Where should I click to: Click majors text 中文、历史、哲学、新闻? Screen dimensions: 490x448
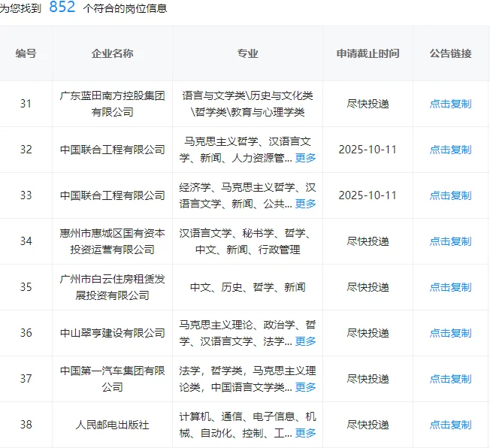coord(247,287)
